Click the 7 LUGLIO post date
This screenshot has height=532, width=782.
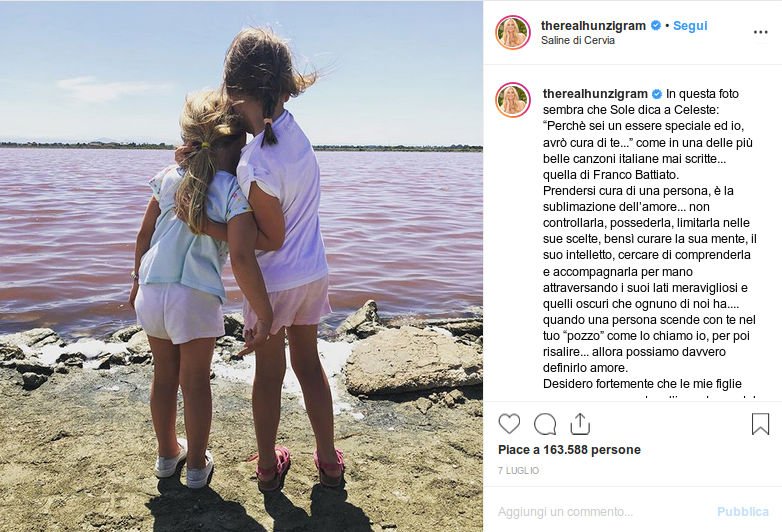pos(518,471)
